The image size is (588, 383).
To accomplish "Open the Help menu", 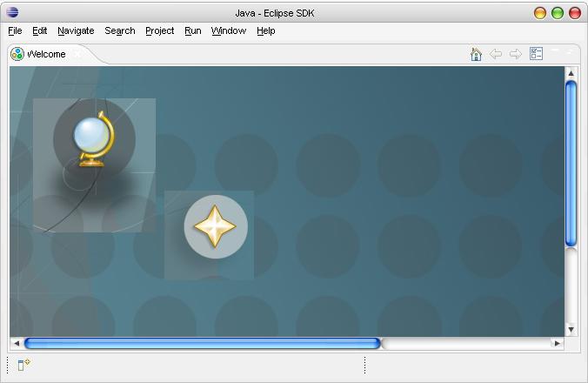I will pyautogui.click(x=266, y=30).
